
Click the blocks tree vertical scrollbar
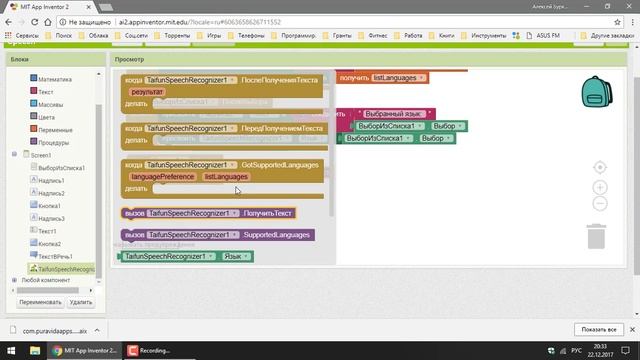pos(98,191)
